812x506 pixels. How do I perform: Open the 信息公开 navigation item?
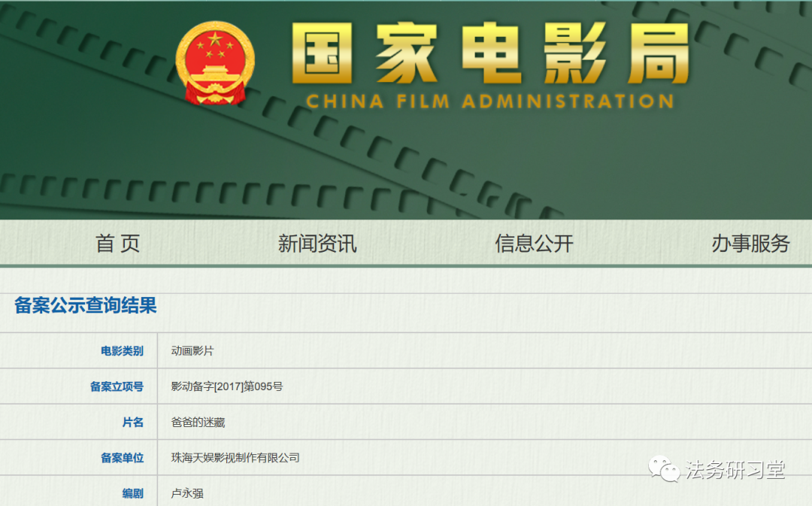click(534, 243)
